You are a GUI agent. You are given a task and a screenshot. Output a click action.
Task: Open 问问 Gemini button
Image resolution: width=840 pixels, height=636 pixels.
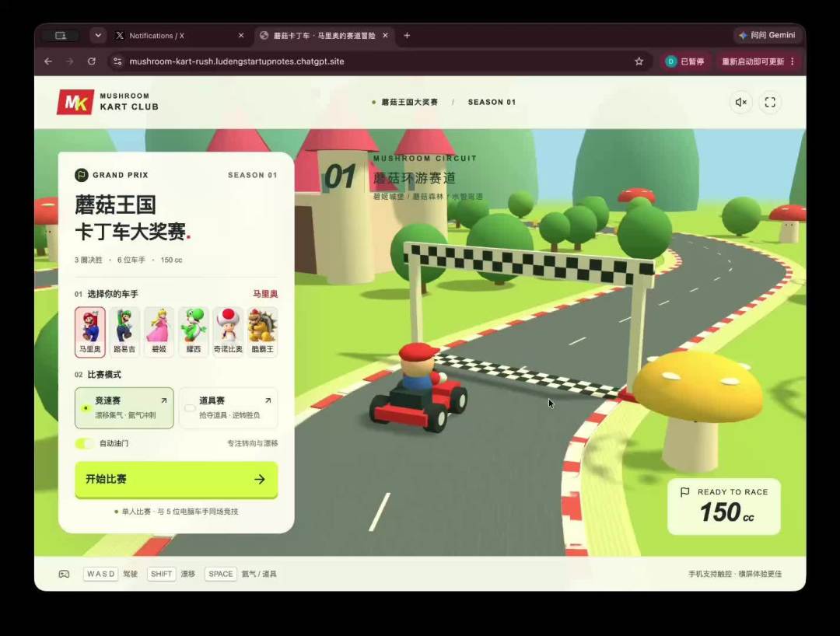click(x=767, y=35)
